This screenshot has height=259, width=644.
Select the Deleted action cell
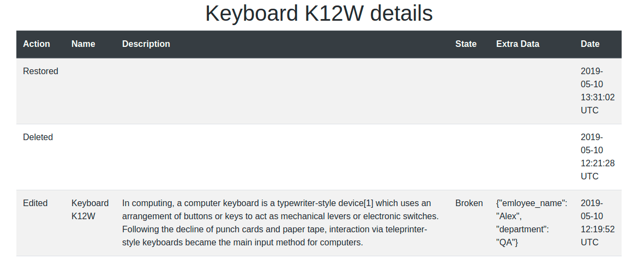[38, 137]
